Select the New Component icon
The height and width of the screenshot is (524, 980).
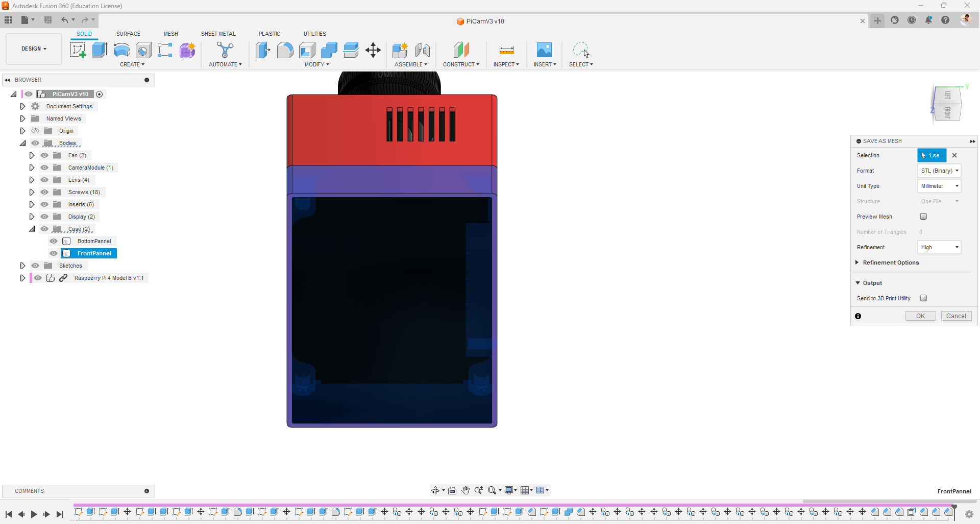pos(400,50)
